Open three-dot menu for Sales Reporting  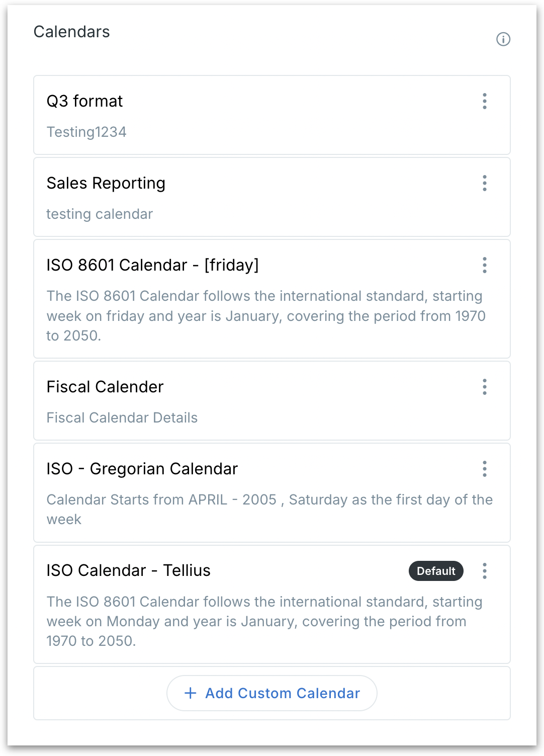[x=485, y=183]
